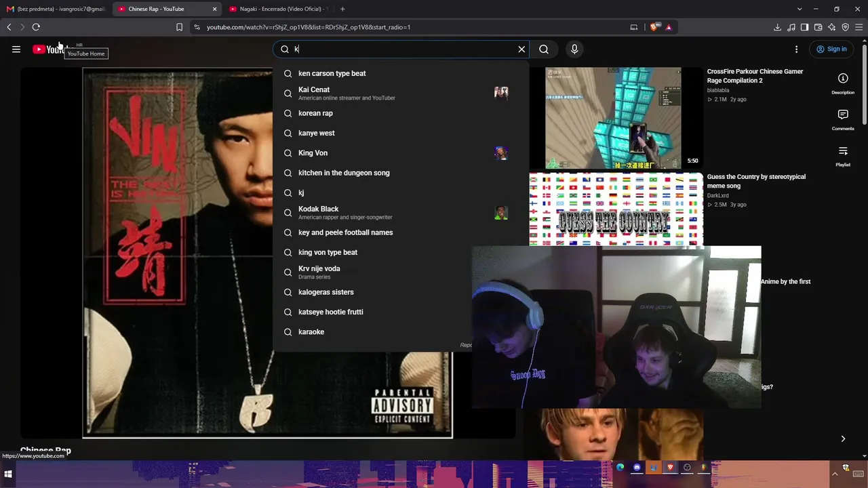Open Microsoft Edge from the taskbar
The width and height of the screenshot is (868, 488).
tap(620, 467)
